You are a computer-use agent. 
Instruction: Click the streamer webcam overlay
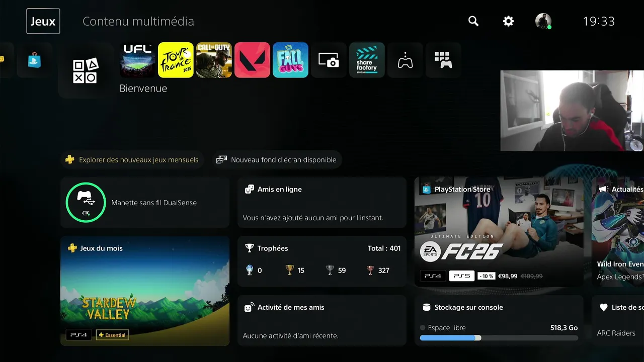[572, 111]
